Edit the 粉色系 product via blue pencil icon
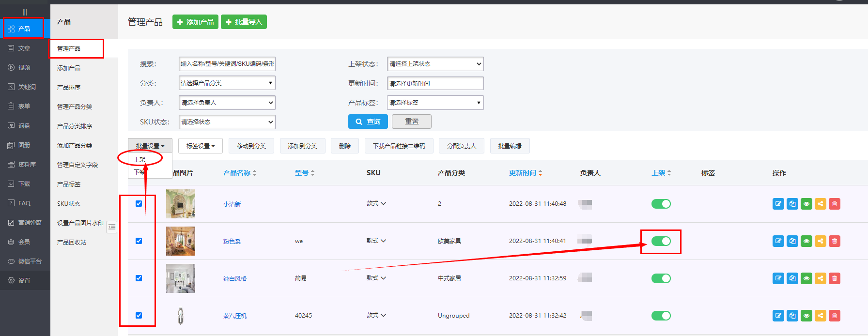868x336 pixels. coord(778,241)
